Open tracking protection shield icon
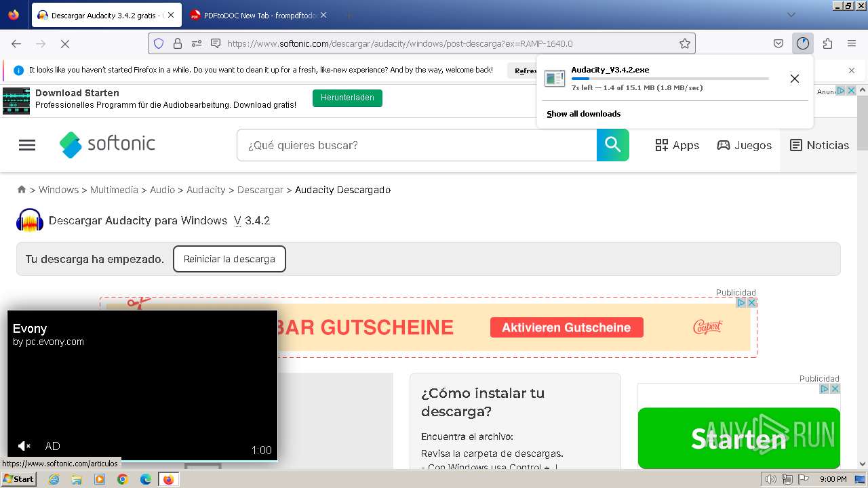This screenshot has height=488, width=868. [x=159, y=43]
